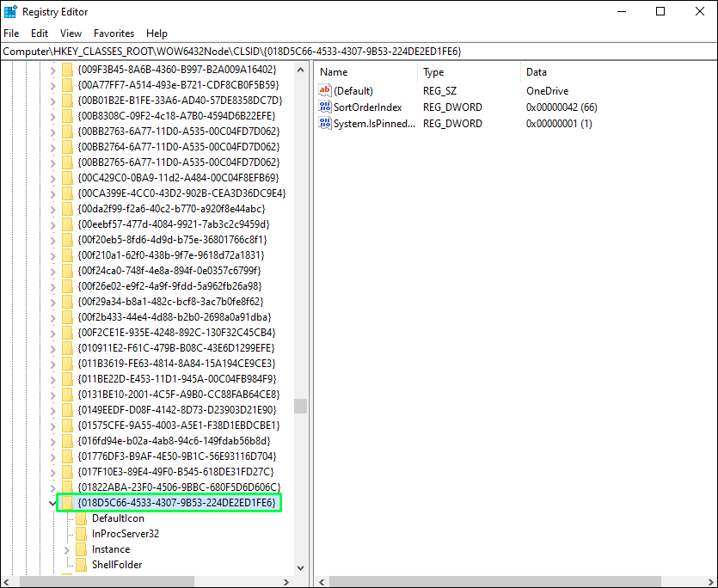This screenshot has width=718, height=588.
Task: Collapse the {018D5C66-4533-4307-9B53-224DE2ED1FE6} key
Action: pos(52,503)
